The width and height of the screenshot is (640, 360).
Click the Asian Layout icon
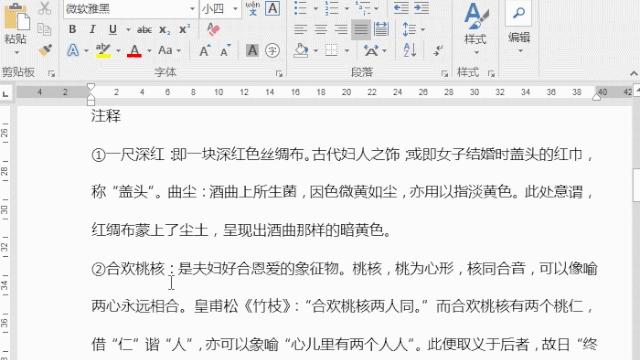(x=371, y=51)
